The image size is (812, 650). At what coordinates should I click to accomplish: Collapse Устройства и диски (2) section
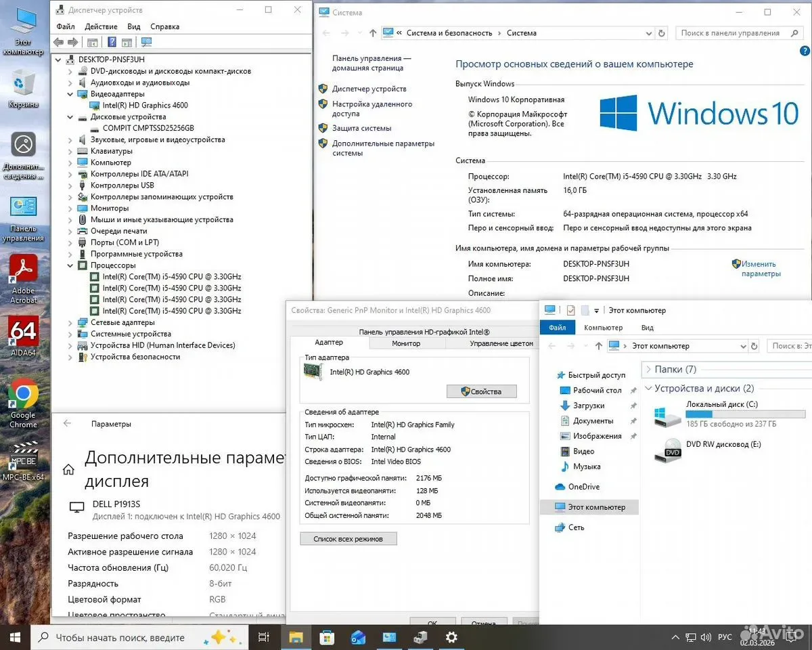coord(649,389)
